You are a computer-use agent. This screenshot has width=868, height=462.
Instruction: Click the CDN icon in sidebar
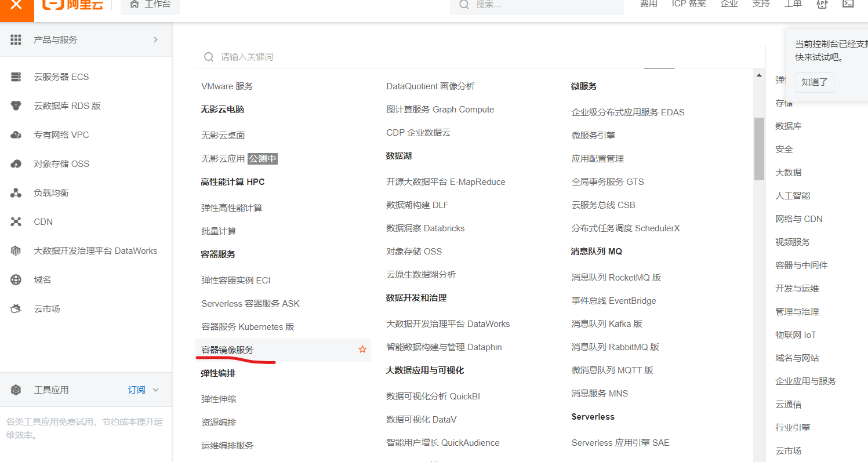pyautogui.click(x=16, y=222)
